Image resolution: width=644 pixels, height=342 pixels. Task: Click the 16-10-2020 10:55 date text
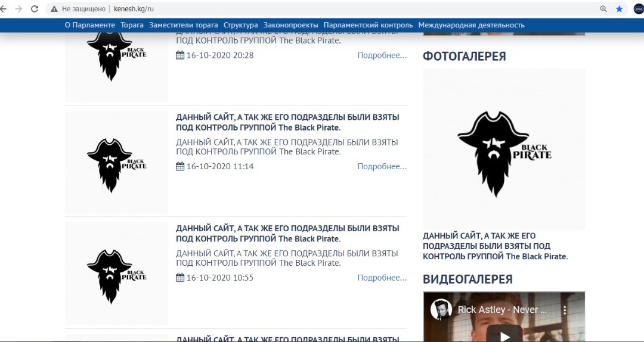220,278
